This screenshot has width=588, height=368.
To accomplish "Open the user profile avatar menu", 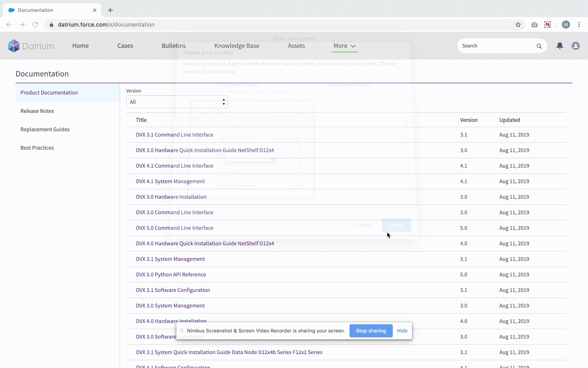I will click(576, 46).
